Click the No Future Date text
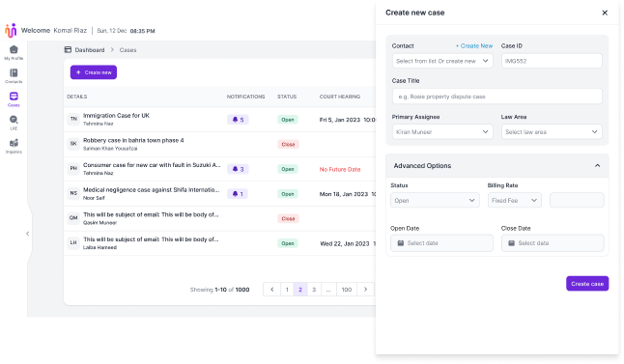The width and height of the screenshot is (624, 364). (x=340, y=170)
